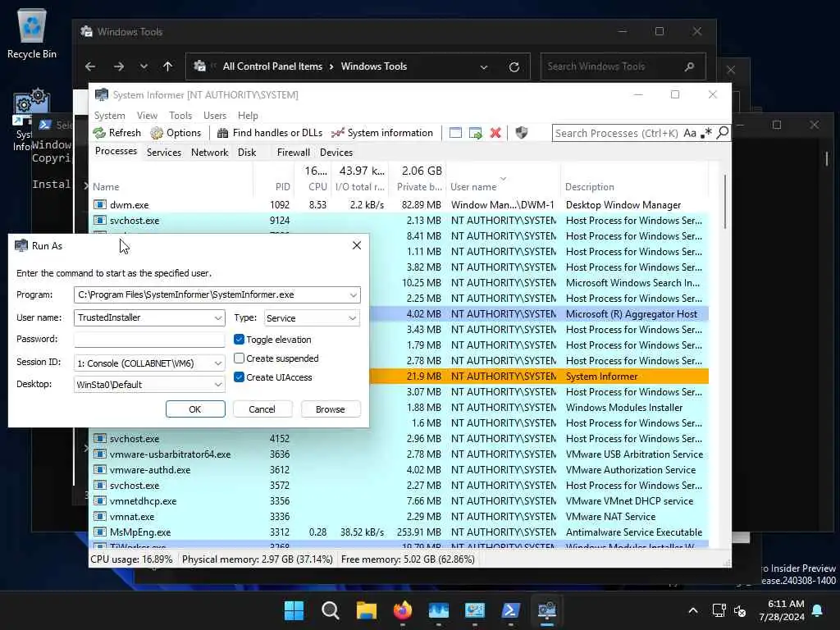Click the search magnifier icon in System Informer

722,132
